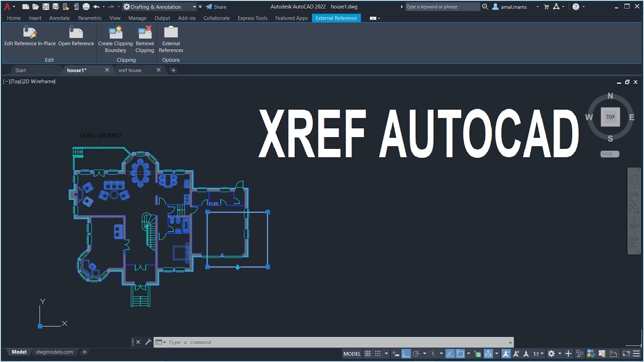Open the Workspace Switching gear in status bar
This screenshot has height=362, width=644.
(551, 353)
